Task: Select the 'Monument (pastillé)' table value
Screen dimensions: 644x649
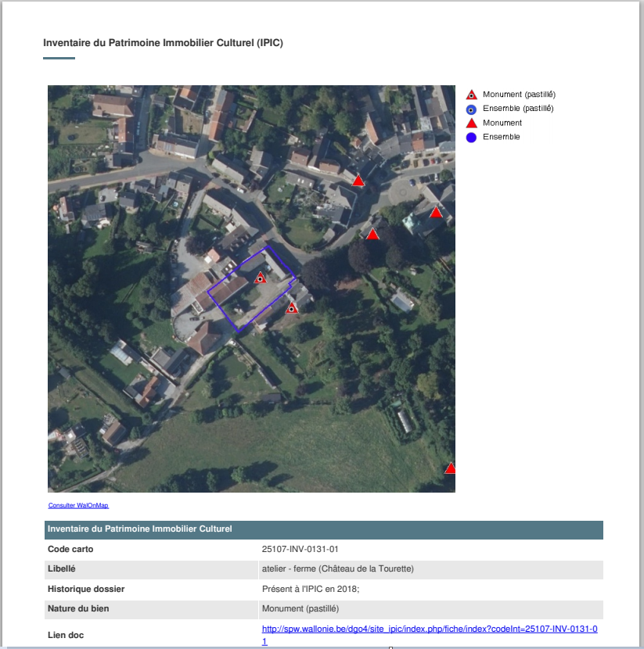Action: [300, 609]
